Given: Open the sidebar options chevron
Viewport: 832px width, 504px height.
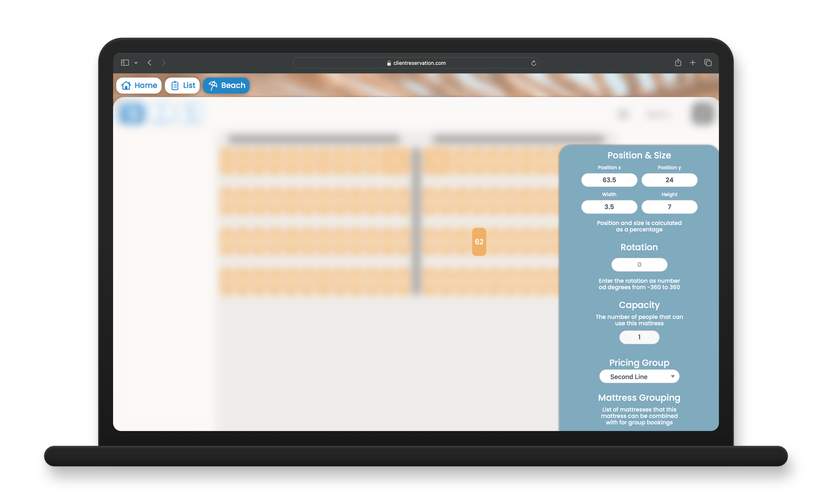Looking at the screenshot, I should [136, 63].
